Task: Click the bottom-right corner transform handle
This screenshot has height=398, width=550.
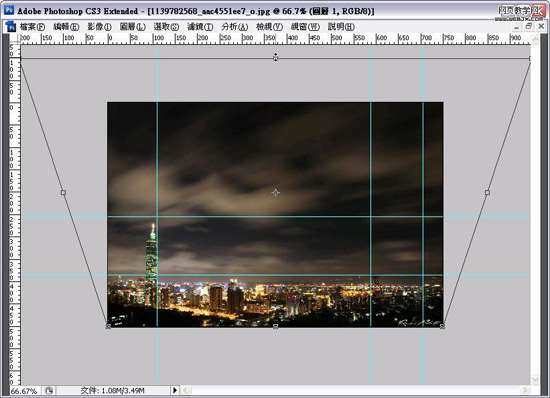Action: (443, 326)
